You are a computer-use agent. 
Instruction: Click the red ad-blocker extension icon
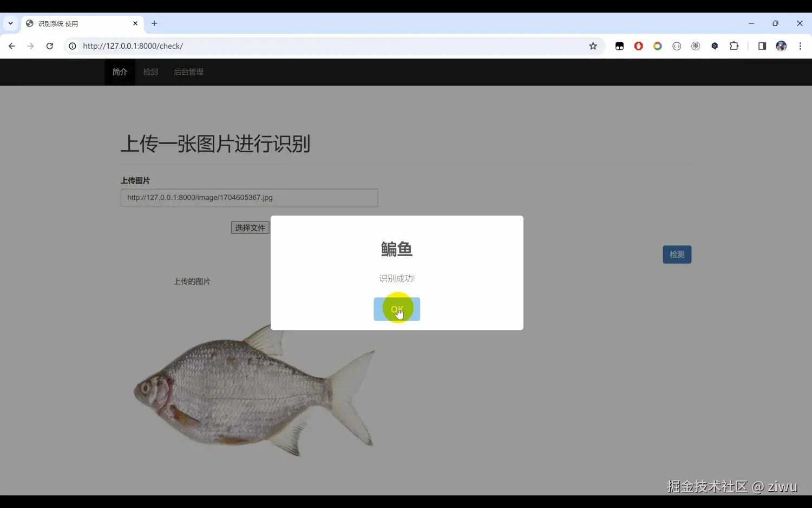[638, 46]
